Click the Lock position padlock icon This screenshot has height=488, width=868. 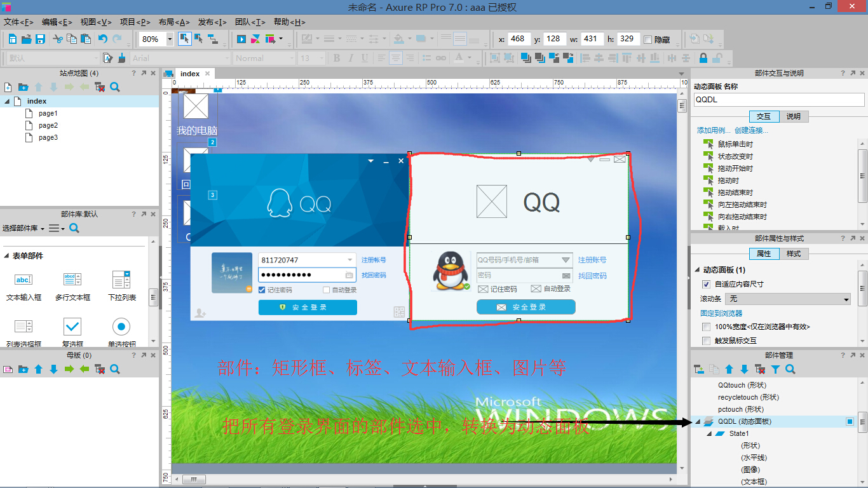pos(703,58)
